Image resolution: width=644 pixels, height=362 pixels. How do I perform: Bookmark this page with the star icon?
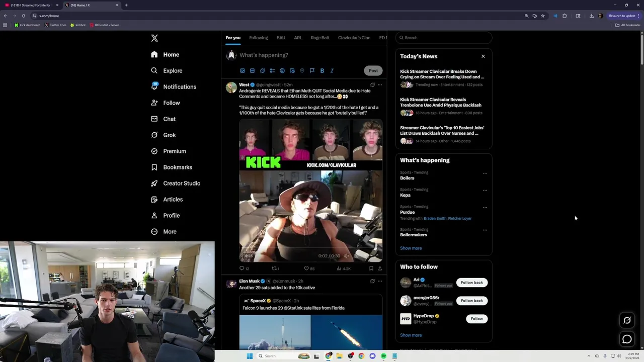coord(542,16)
